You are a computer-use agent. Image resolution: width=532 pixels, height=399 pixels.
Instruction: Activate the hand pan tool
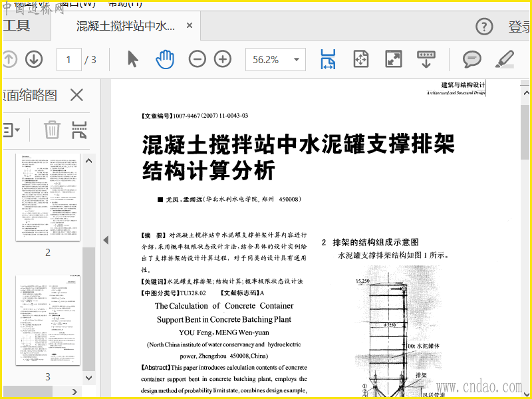pos(165,59)
